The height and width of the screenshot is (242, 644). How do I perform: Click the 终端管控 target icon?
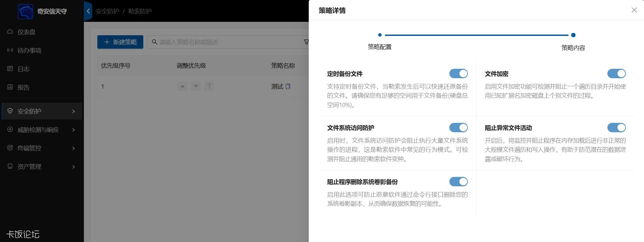tap(10, 148)
